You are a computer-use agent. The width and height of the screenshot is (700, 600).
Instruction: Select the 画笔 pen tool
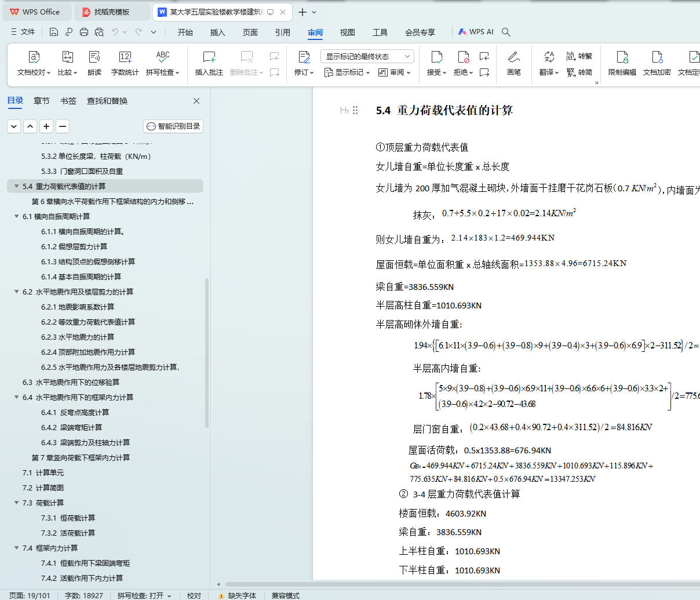tap(514, 64)
